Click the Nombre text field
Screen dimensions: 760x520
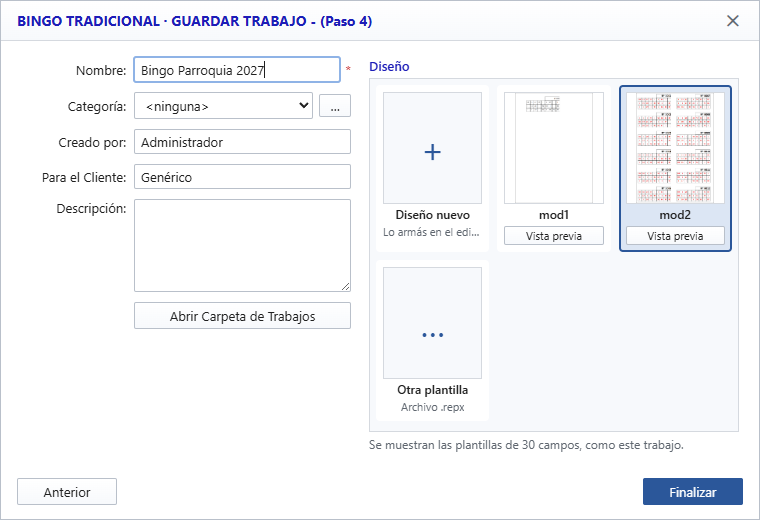point(237,70)
